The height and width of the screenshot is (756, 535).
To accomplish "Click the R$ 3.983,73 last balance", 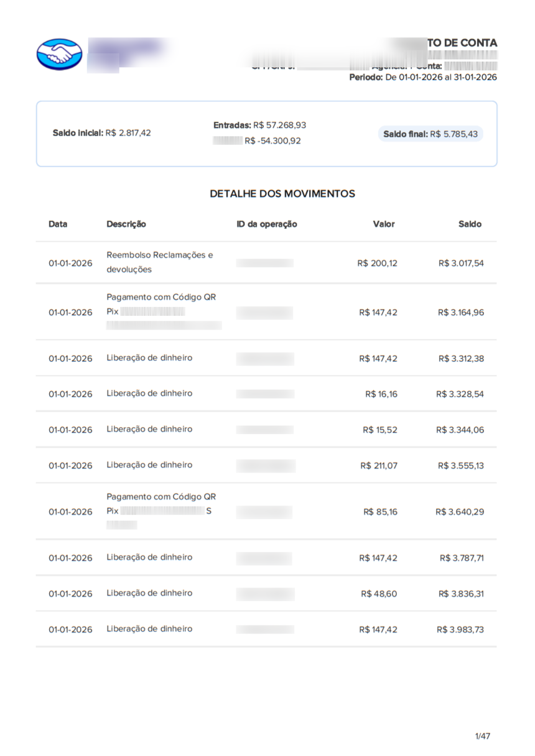I will tap(460, 630).
